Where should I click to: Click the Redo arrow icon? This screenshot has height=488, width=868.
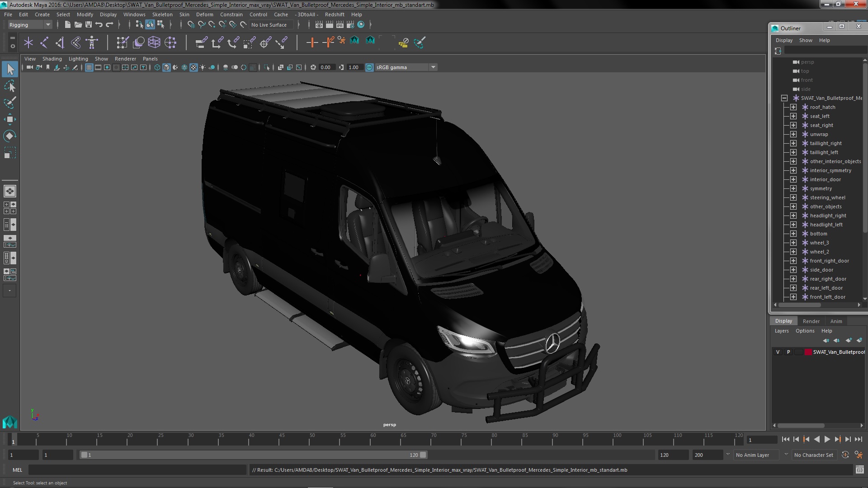coord(109,24)
